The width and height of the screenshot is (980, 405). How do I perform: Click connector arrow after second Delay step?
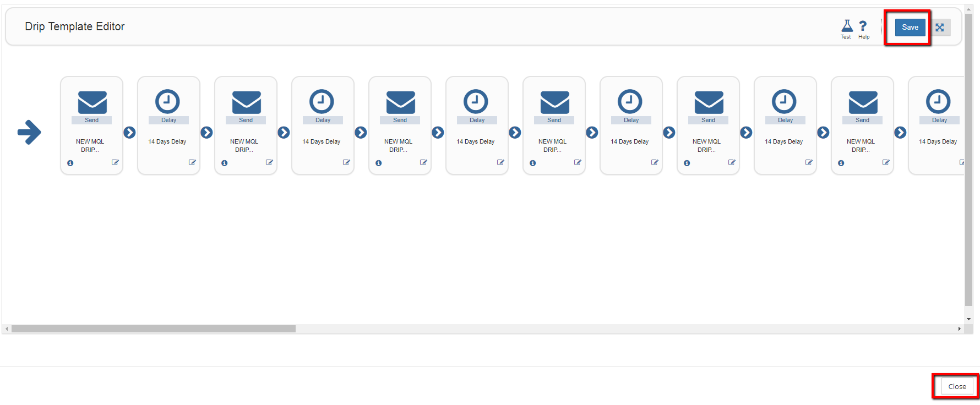point(361,132)
